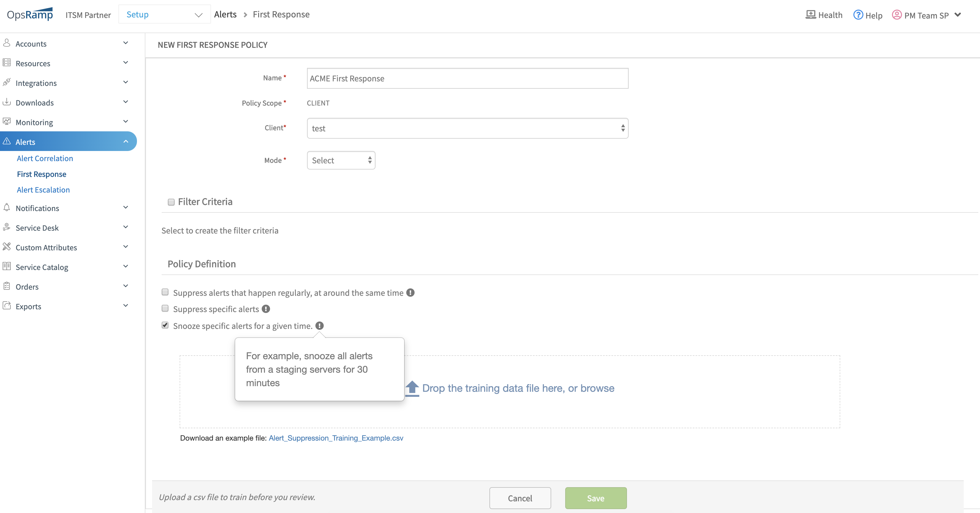Image resolution: width=980 pixels, height=513 pixels.
Task: Click the Accounts person icon
Action: pos(6,43)
